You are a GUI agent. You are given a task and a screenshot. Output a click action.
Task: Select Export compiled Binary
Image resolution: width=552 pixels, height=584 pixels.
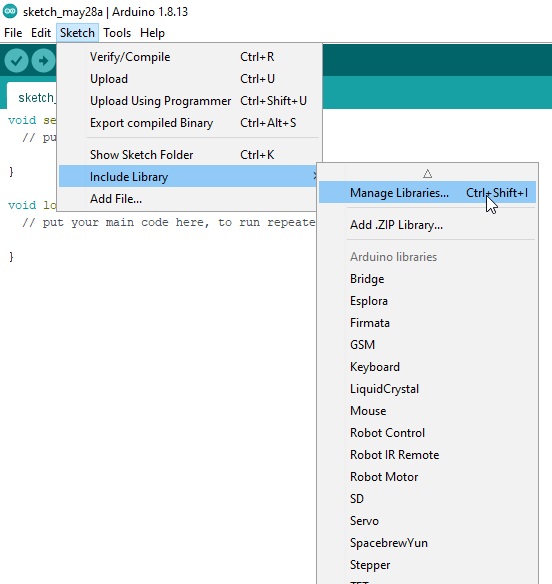(x=189, y=123)
